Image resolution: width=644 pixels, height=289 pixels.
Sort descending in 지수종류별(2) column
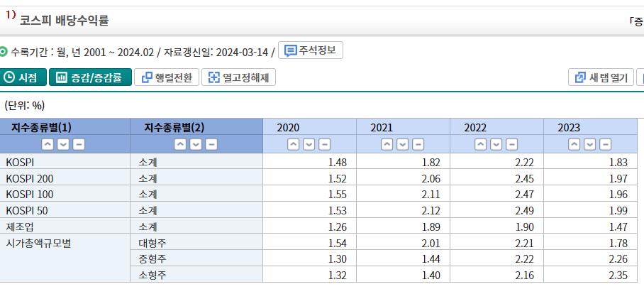196,144
